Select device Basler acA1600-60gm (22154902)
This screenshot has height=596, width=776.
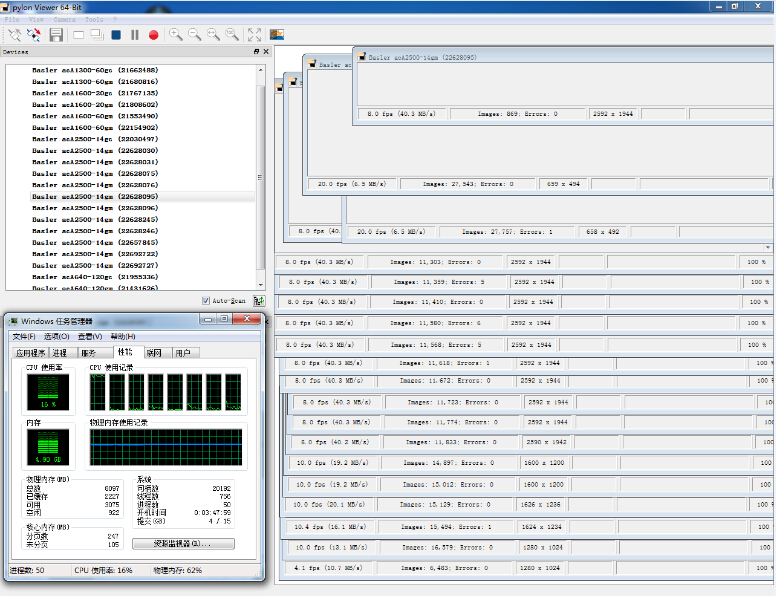point(95,127)
